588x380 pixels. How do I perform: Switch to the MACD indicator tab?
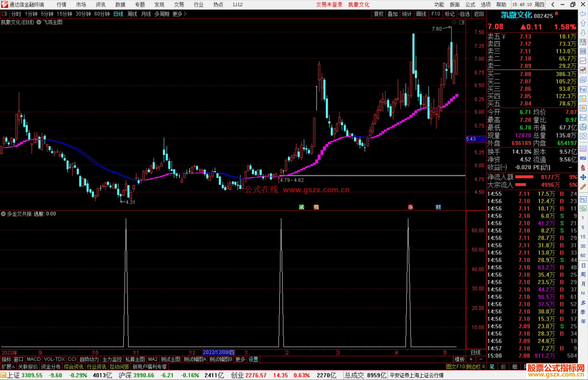click(33, 359)
